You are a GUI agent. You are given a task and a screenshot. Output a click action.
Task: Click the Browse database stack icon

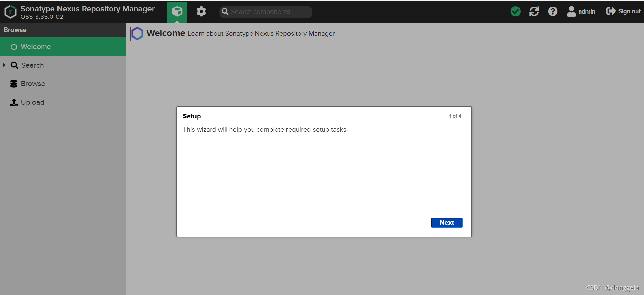14,84
